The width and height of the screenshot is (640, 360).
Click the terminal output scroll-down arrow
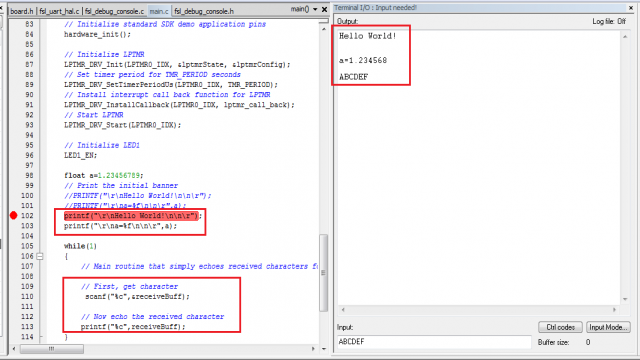(x=625, y=300)
